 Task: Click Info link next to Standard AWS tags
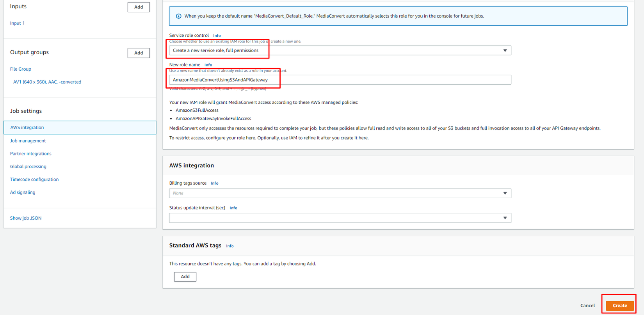point(230,246)
